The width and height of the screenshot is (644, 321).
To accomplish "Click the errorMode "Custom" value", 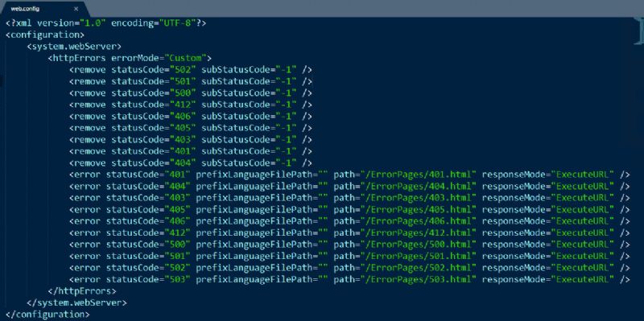I will (x=186, y=58).
